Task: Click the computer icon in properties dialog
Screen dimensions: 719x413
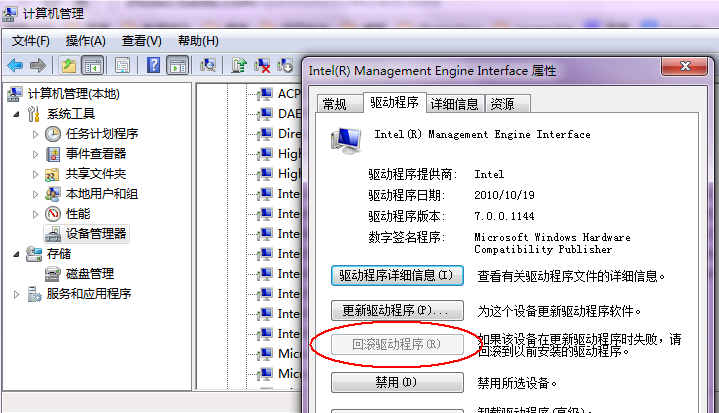Action: (x=347, y=140)
